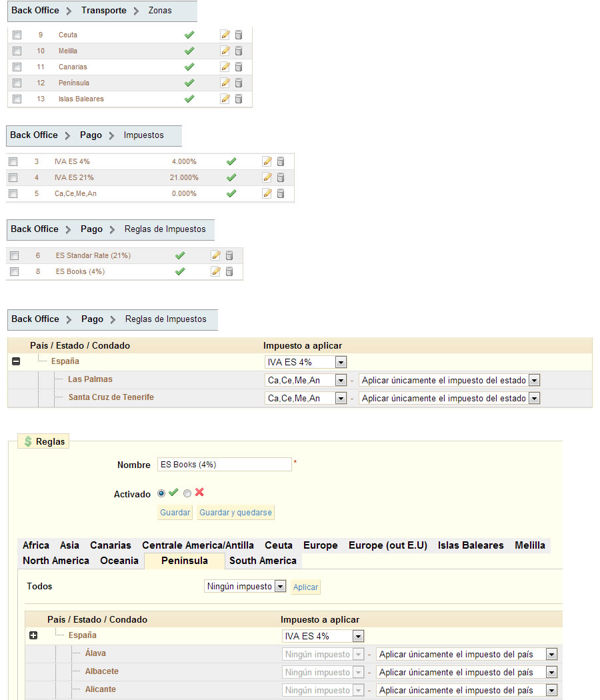This screenshot has width=600, height=700.
Task: Edit the Ca,Ce,Me,An tax
Action: point(267,194)
